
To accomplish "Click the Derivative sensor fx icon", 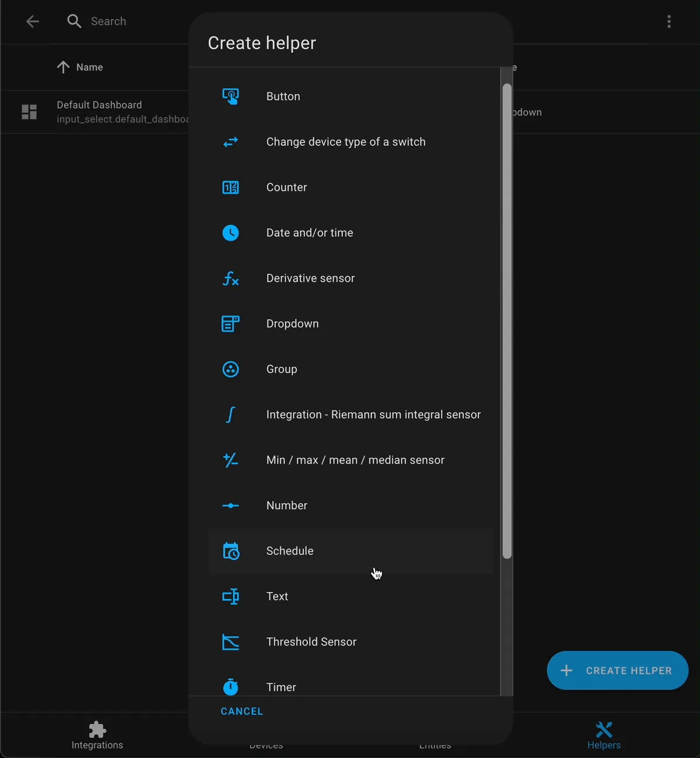I will pyautogui.click(x=230, y=278).
